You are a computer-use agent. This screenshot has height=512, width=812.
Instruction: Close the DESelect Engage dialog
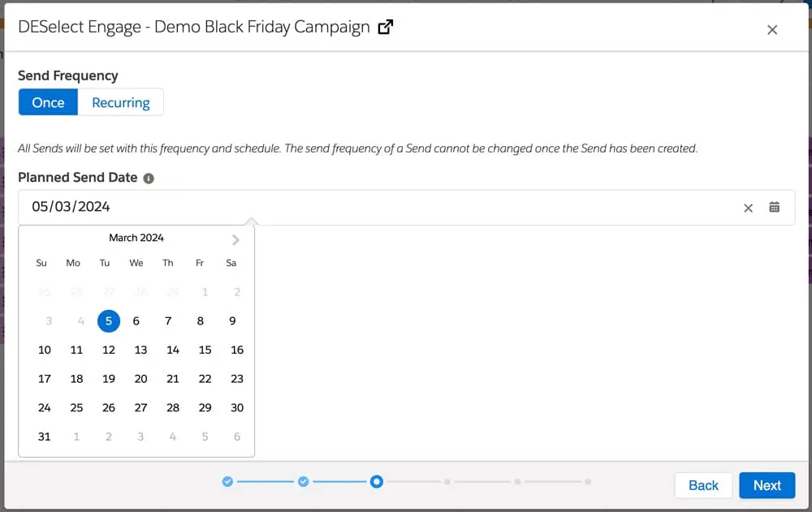[772, 30]
